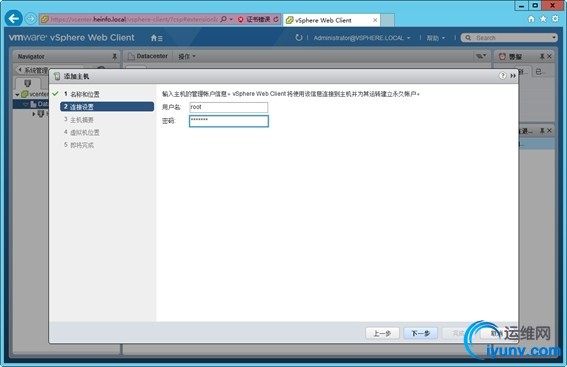Open the view options icon right of Datacenter toolbar

pos(481,56)
